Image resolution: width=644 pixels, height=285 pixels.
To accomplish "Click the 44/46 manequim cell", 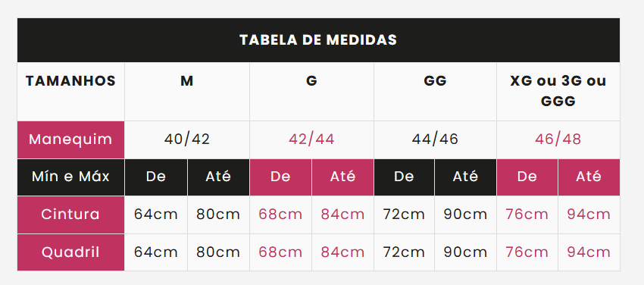I will click(x=435, y=139).
